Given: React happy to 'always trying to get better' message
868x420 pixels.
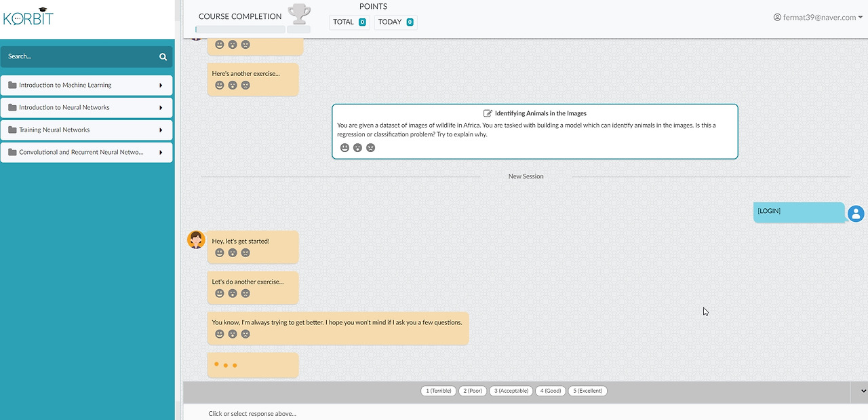Looking at the screenshot, I should pos(220,335).
